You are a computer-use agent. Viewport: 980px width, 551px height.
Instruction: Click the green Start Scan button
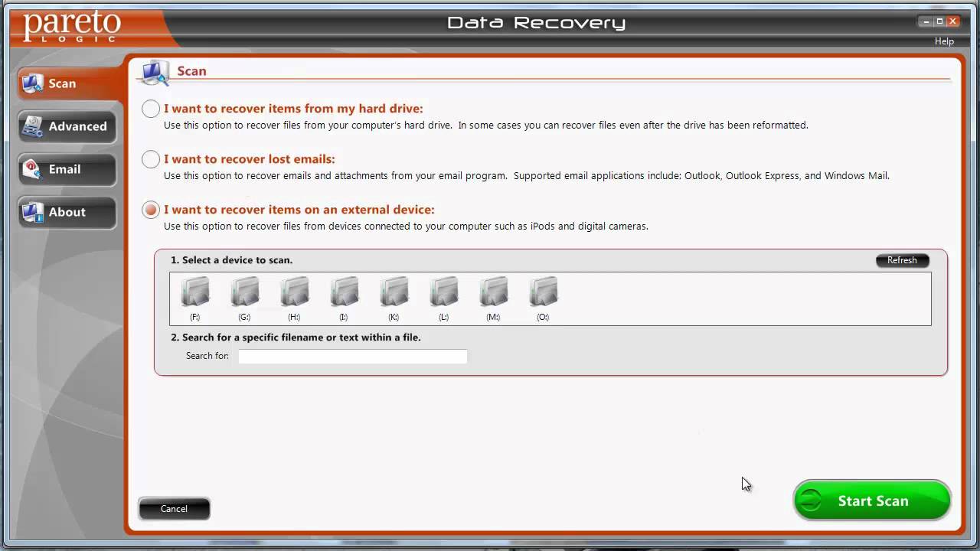(872, 500)
